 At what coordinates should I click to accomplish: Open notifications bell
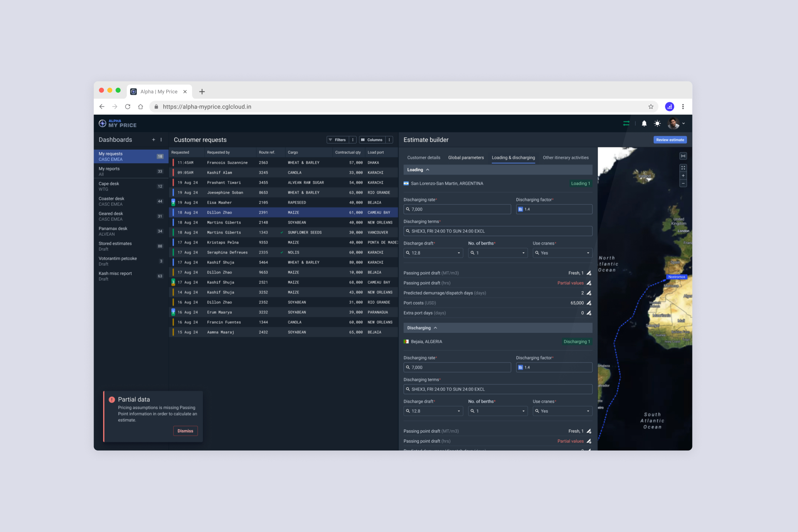pyautogui.click(x=644, y=123)
